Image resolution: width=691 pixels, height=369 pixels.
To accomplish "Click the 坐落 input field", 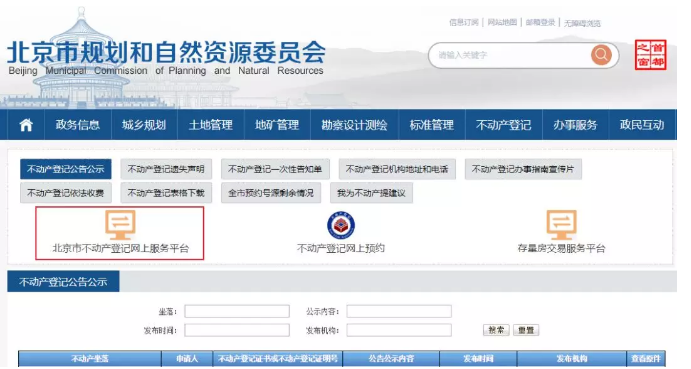I will click(x=237, y=311).
